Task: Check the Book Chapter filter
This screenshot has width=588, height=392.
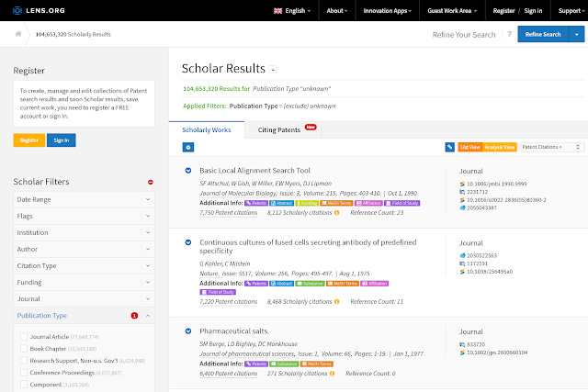Action: tap(24, 349)
